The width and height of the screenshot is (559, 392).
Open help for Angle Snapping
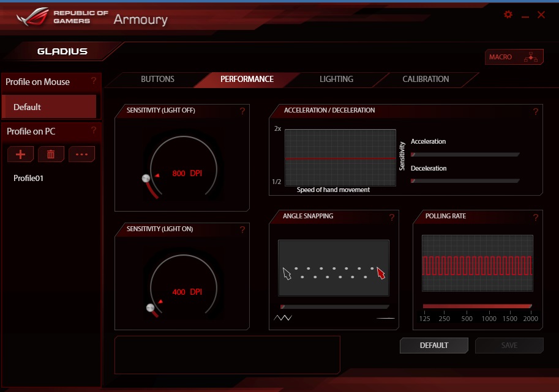392,218
